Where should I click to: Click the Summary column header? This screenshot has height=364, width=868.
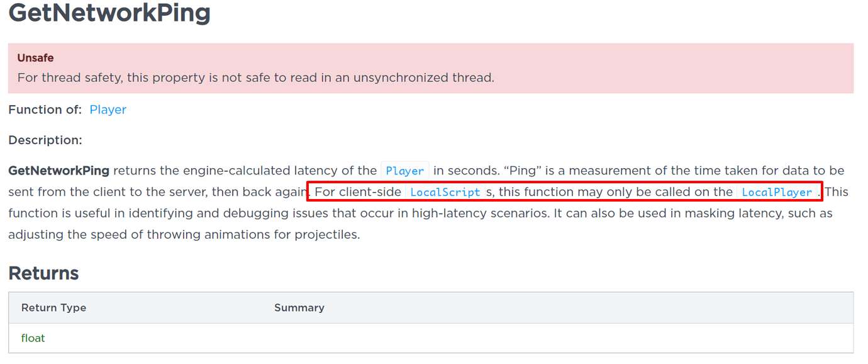(299, 308)
